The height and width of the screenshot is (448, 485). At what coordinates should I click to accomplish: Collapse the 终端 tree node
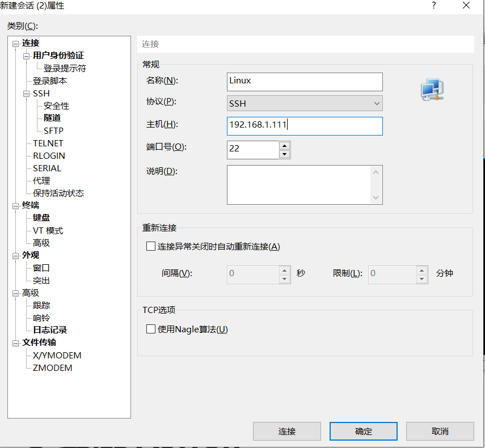pos(15,205)
